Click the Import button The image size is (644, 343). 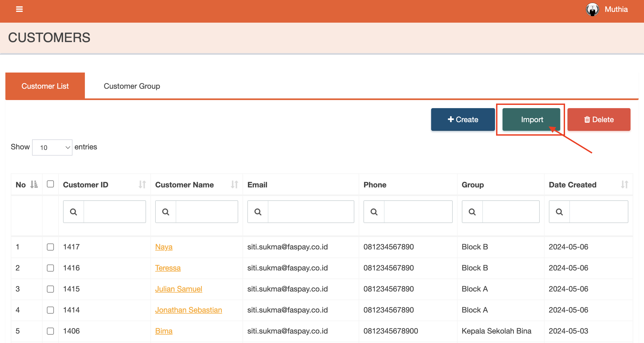(531, 119)
